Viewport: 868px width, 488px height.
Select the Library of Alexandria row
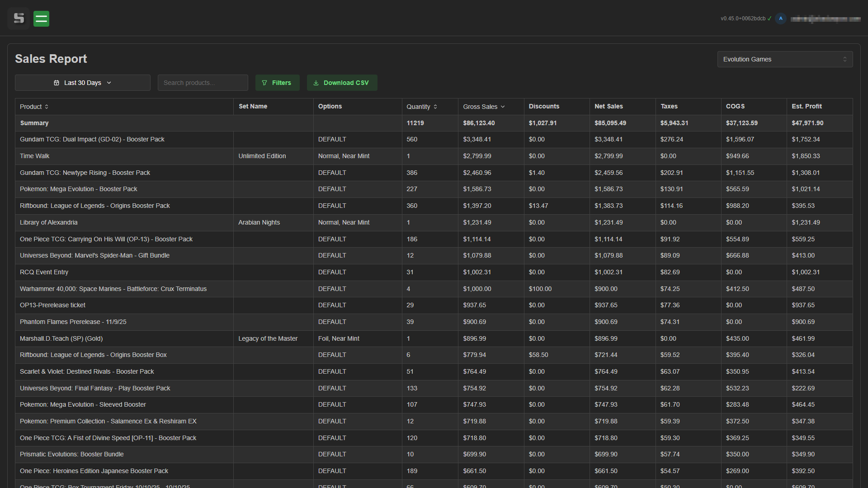(49, 222)
